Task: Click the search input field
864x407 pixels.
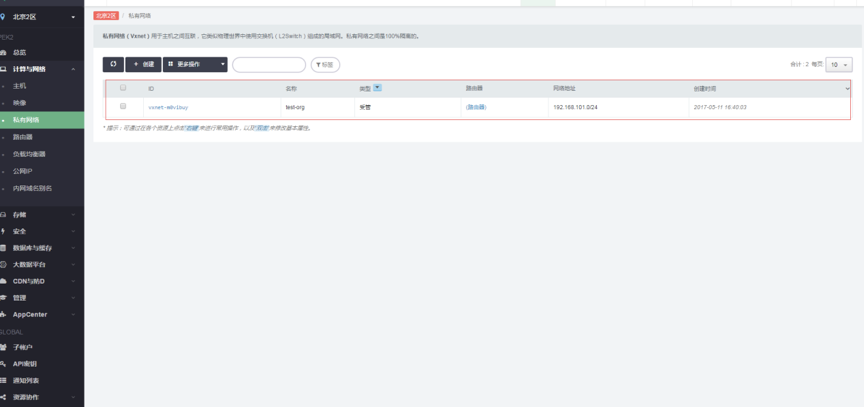Action: tap(268, 64)
